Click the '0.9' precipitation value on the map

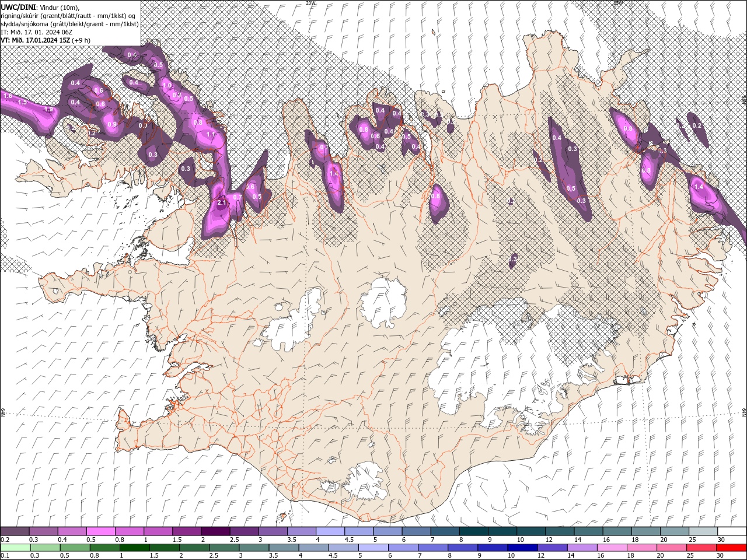112,124
